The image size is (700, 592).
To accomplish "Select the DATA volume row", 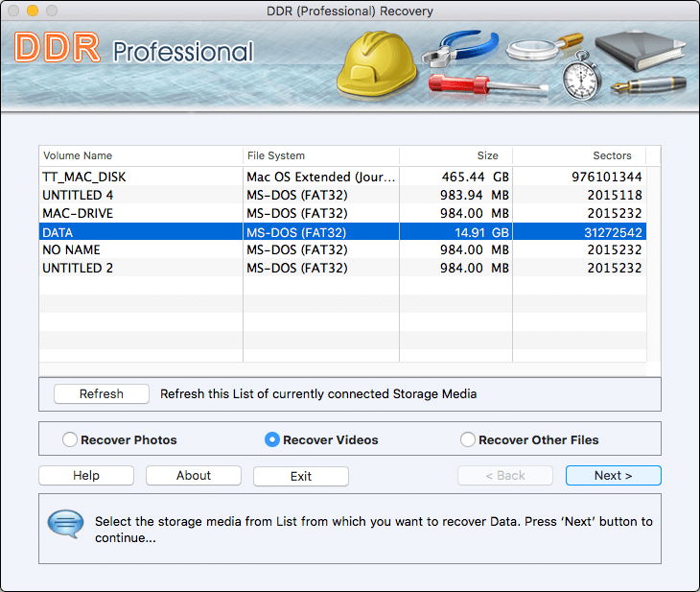I will (x=342, y=232).
